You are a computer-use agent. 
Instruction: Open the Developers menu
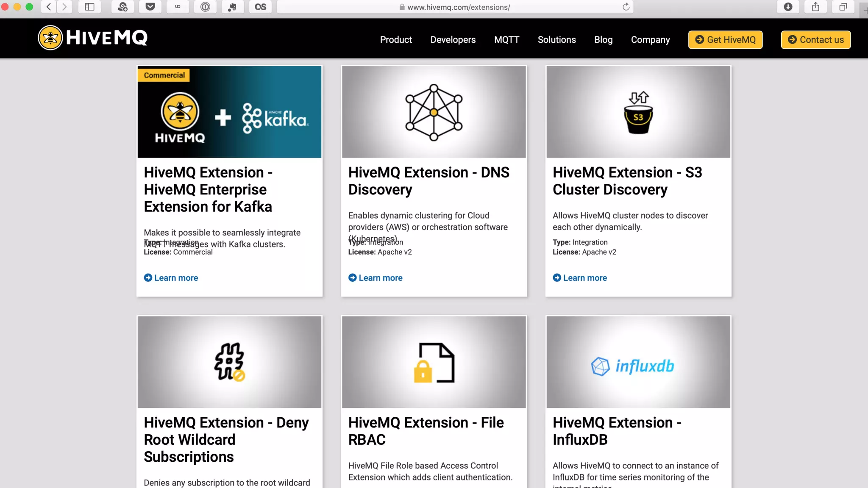point(453,40)
